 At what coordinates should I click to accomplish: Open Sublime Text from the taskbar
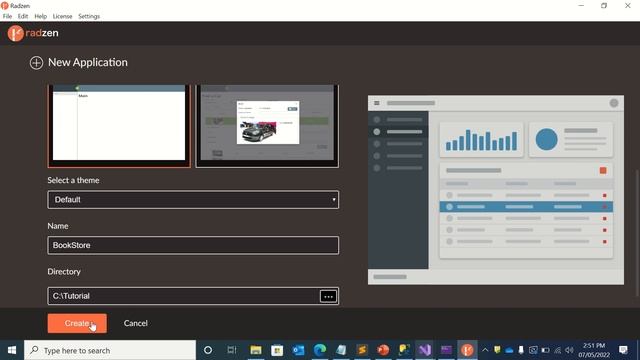[x=362, y=350]
